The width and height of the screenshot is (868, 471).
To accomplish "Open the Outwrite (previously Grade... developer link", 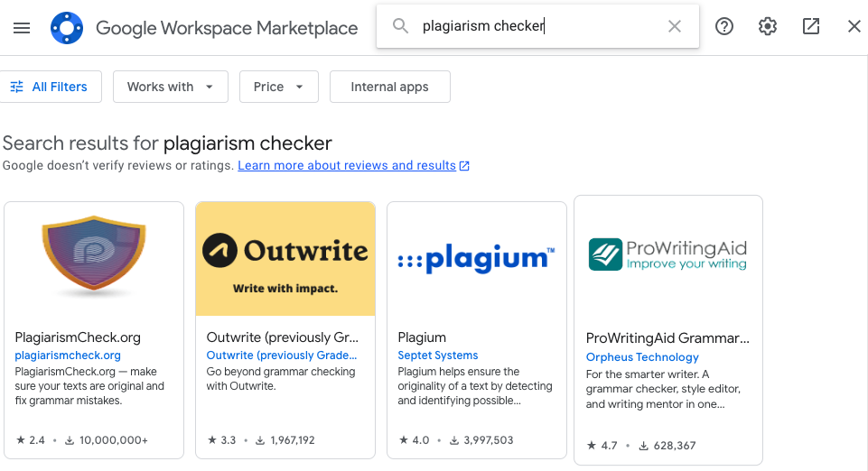I will 281,356.
